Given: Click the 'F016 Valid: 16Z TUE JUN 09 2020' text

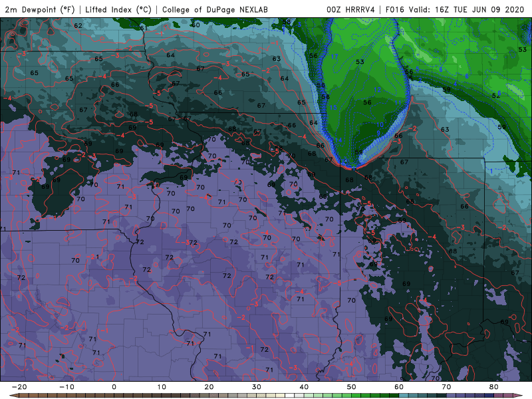Looking at the screenshot, I should tap(455, 9).
